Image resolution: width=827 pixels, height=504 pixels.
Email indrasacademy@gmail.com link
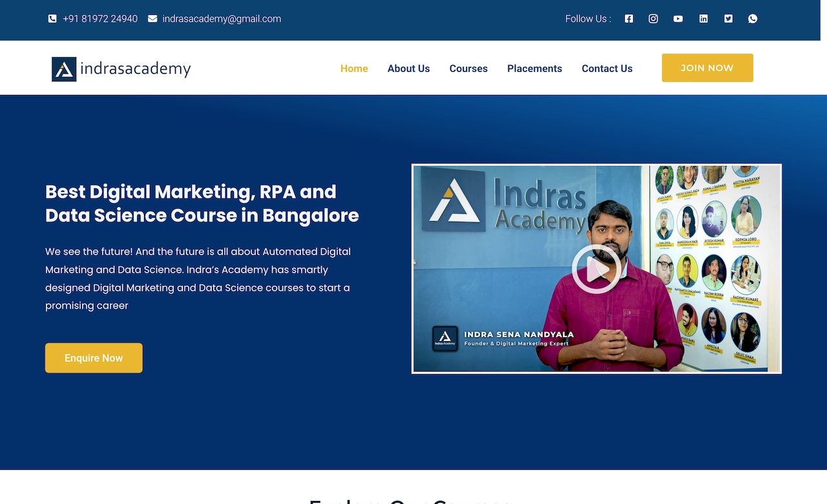(x=222, y=19)
